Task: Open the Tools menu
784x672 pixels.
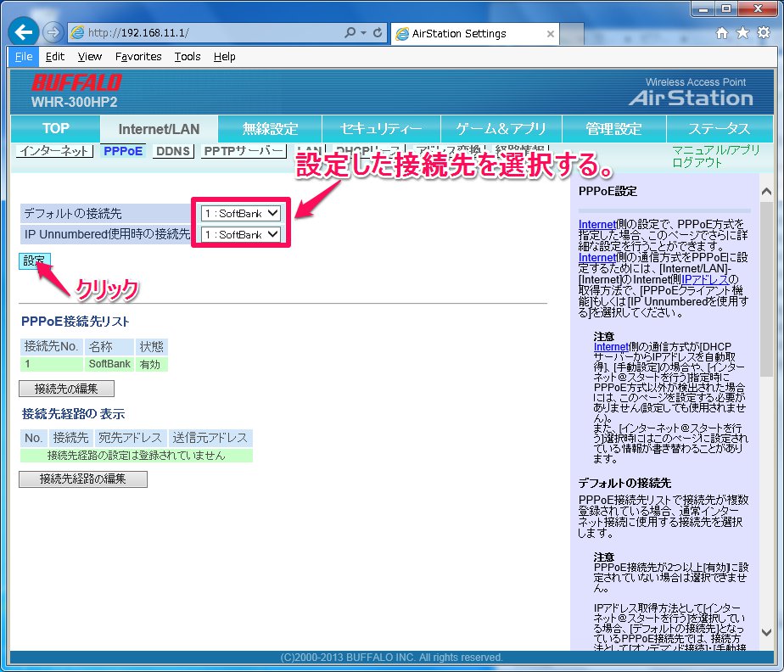Action: 188,57
